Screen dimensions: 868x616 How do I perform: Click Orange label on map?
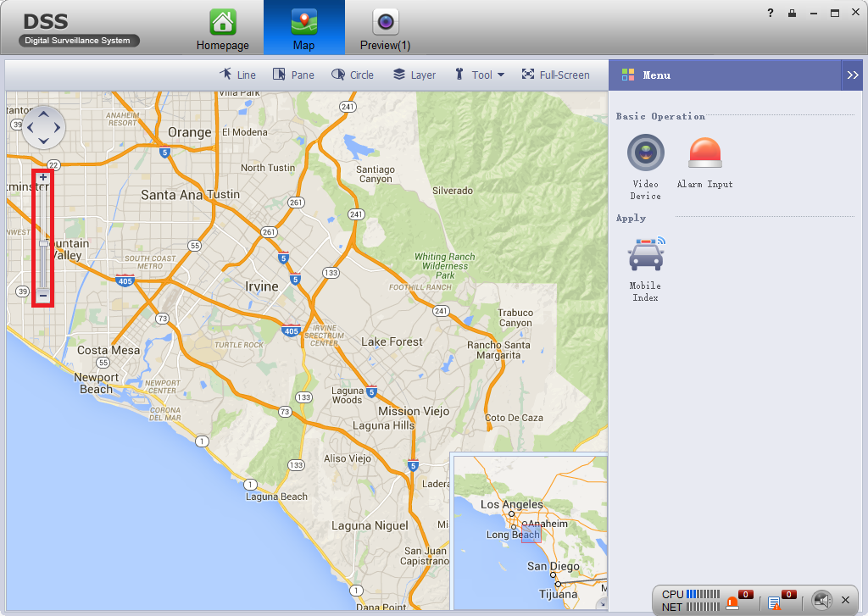[x=189, y=132]
